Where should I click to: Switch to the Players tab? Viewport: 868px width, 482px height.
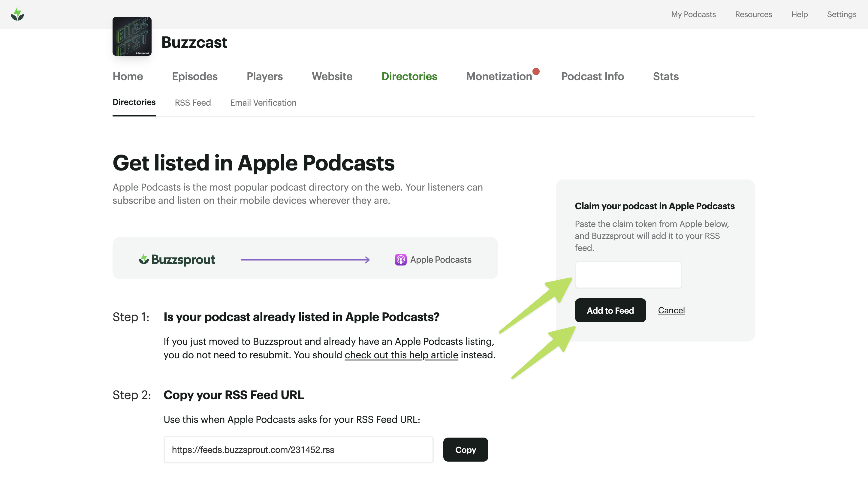tap(264, 77)
